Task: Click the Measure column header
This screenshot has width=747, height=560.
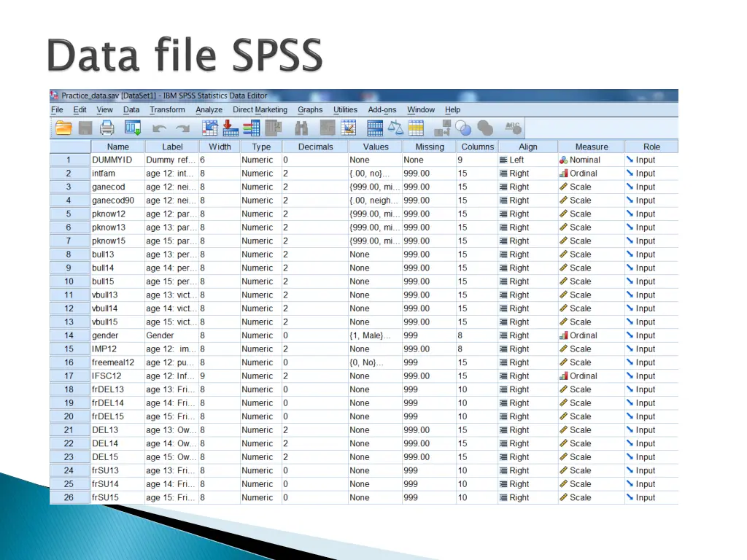Action: [591, 147]
